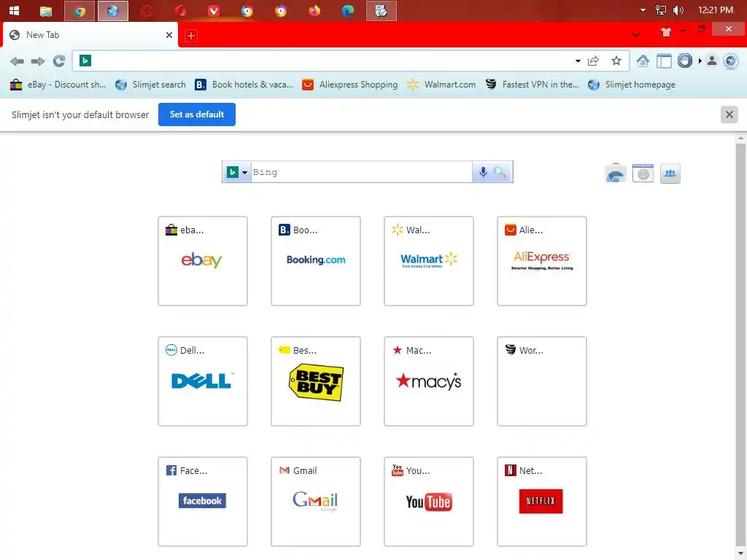Click the T-shirt theme icon in the title bar
This screenshot has width=747, height=560.
tap(666, 32)
